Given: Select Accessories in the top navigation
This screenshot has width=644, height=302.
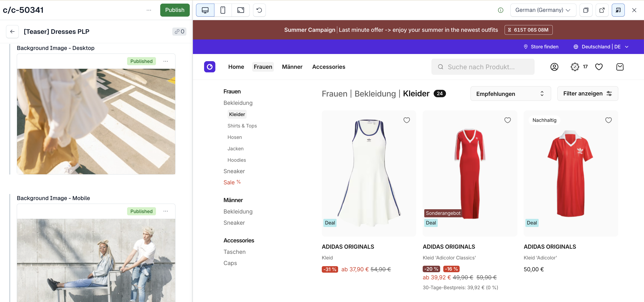Looking at the screenshot, I should tap(328, 67).
